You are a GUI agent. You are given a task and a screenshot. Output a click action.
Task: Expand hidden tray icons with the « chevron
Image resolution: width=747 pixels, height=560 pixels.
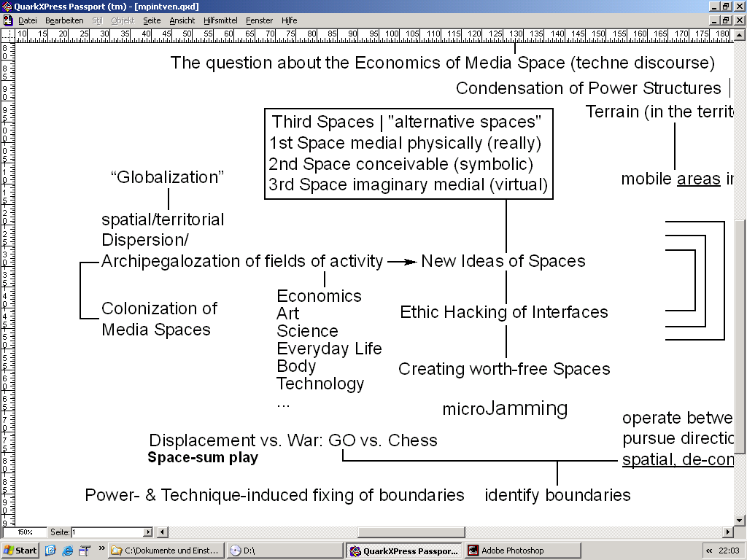click(x=709, y=551)
